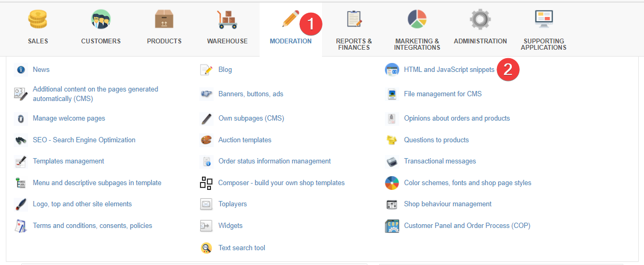This screenshot has height=265, width=644.
Task: Go to Templates management
Action: click(68, 161)
